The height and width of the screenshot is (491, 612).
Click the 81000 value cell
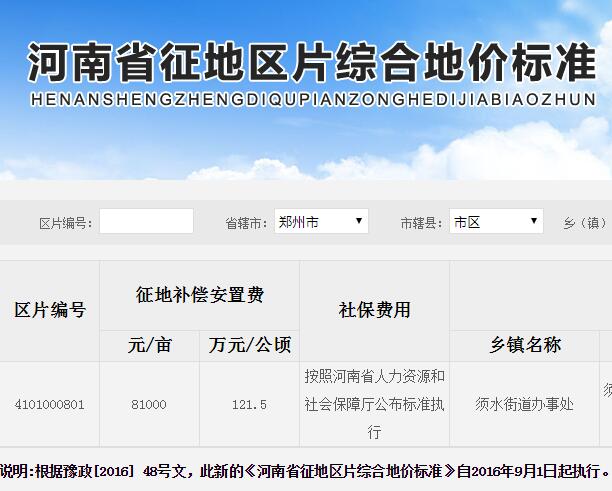click(x=149, y=404)
